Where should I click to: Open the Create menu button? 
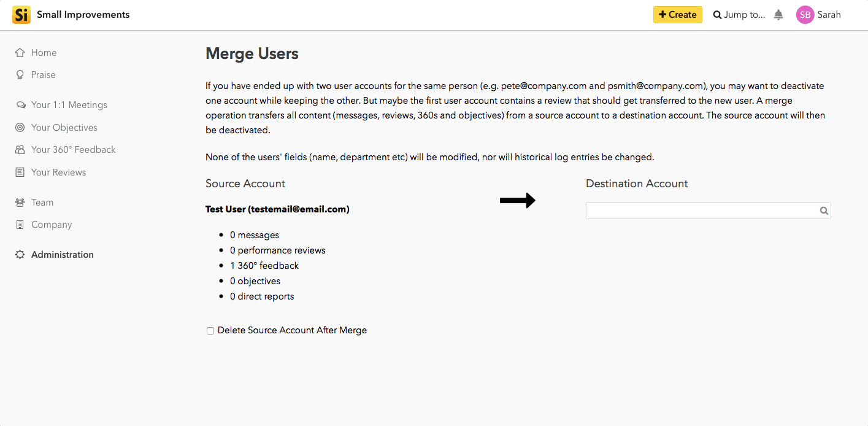pos(678,15)
